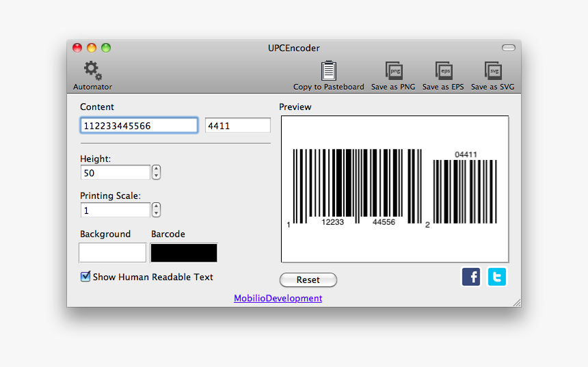Share via Twitter icon
Screen dimensions: 588x367
click(497, 277)
